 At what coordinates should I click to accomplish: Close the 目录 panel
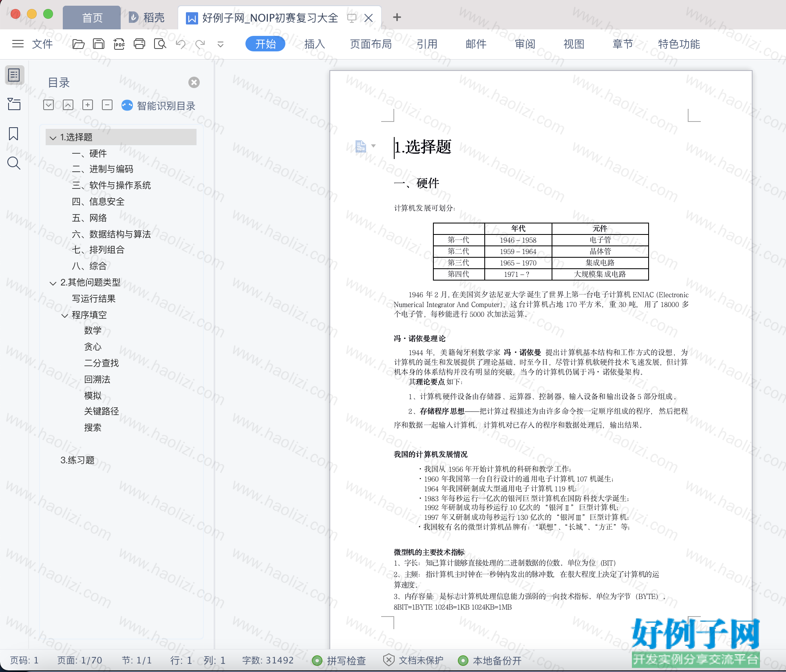[x=194, y=82]
